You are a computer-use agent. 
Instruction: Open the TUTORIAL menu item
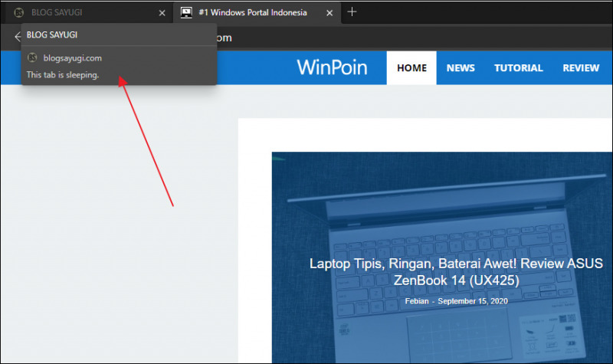[519, 68]
